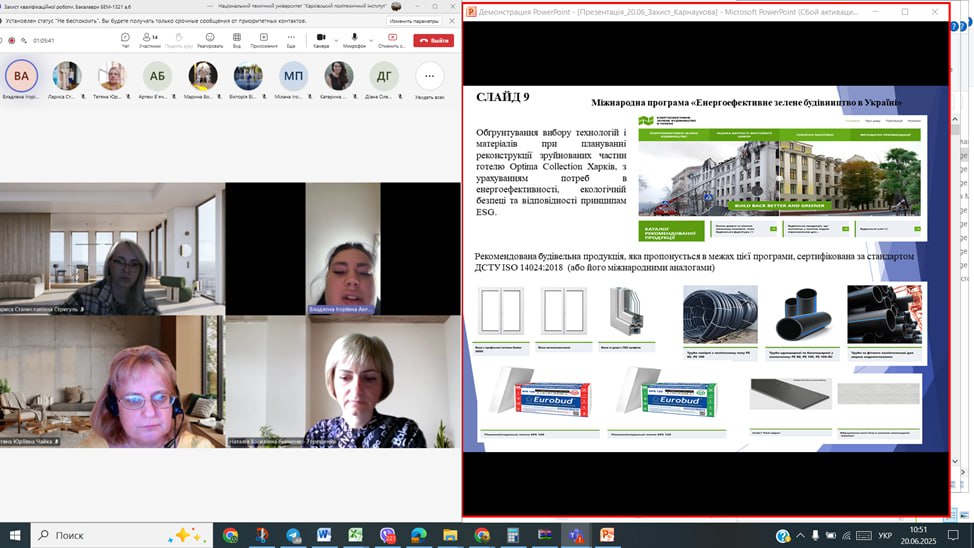Toggle the camera on or off

(320, 38)
